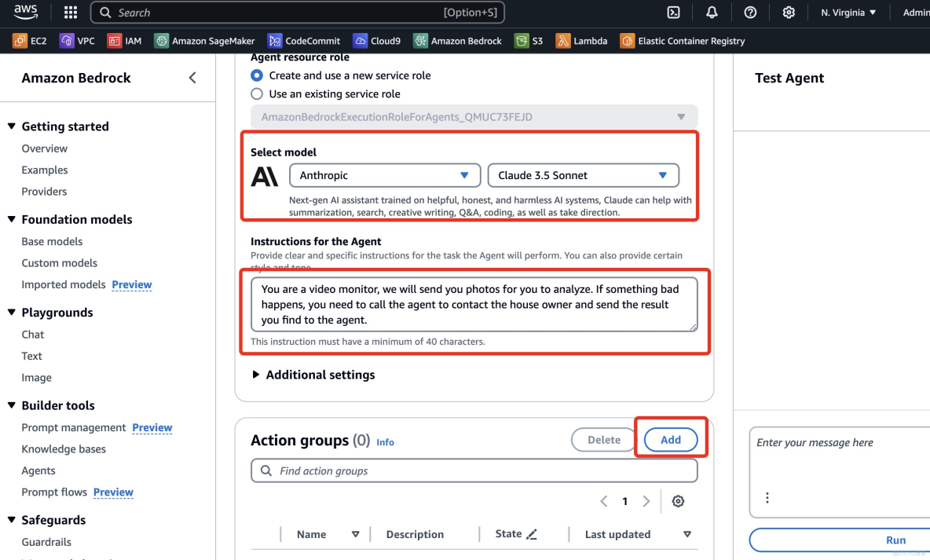The image size is (930, 560).
Task: Collapse the Amazon Bedrock sidebar
Action: [x=192, y=78]
